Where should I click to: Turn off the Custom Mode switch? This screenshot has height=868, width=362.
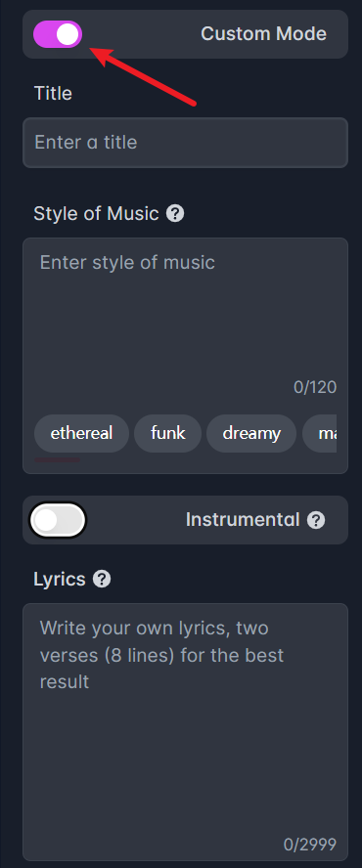[58, 34]
